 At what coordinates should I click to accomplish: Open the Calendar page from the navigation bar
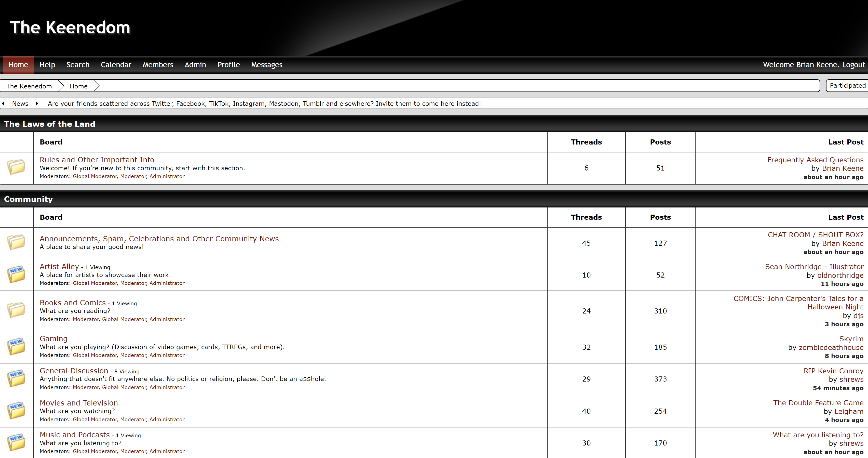pos(116,65)
